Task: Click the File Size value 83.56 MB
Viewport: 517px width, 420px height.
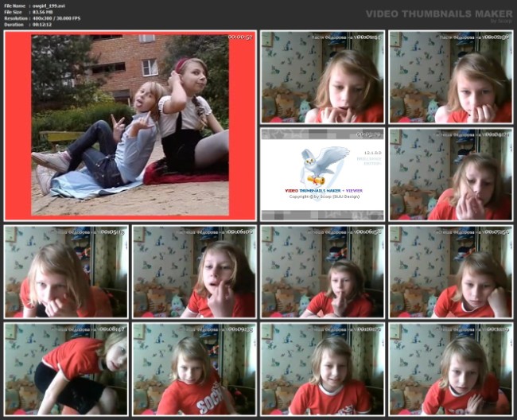Action: point(43,14)
